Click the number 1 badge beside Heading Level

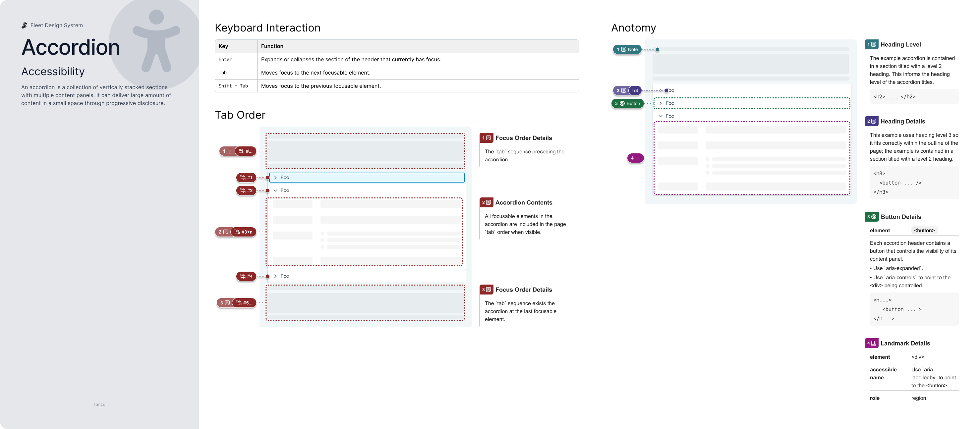click(872, 44)
